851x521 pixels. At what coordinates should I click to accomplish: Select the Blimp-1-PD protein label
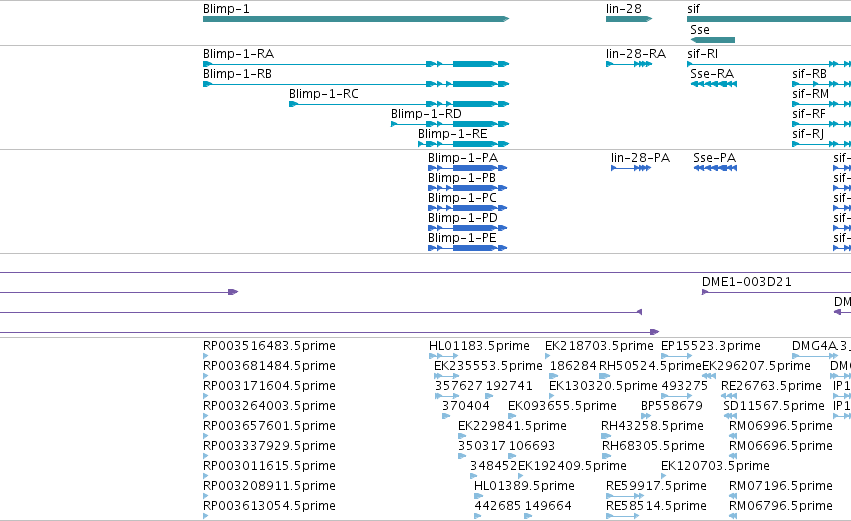tap(463, 218)
